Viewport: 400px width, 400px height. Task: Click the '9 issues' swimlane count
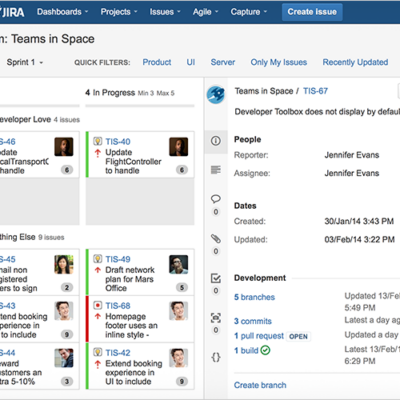51,237
